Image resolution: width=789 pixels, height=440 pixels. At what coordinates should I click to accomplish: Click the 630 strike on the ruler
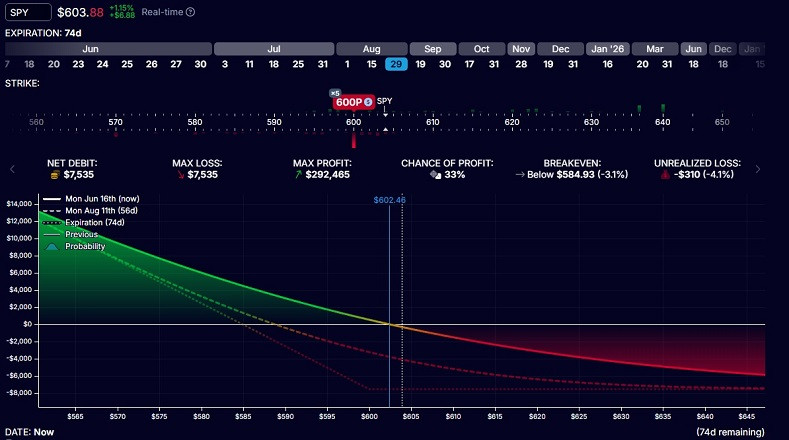pos(591,122)
